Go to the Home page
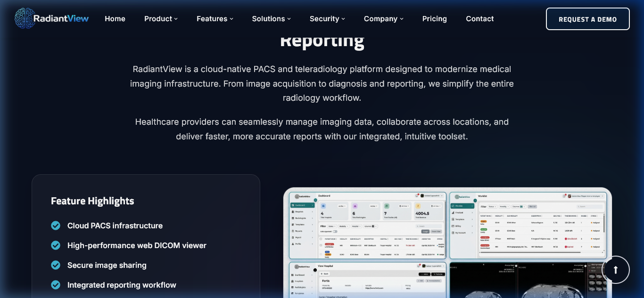644x298 pixels. [x=115, y=19]
